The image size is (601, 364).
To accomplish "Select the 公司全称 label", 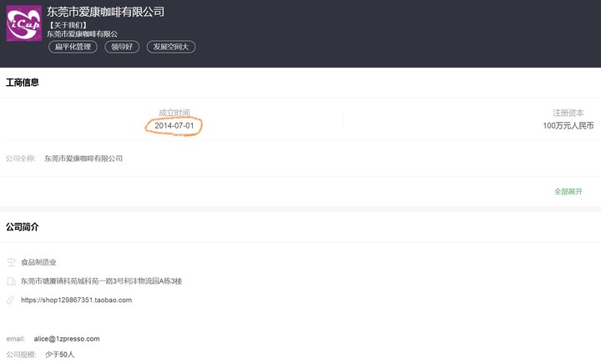I will click(21, 159).
